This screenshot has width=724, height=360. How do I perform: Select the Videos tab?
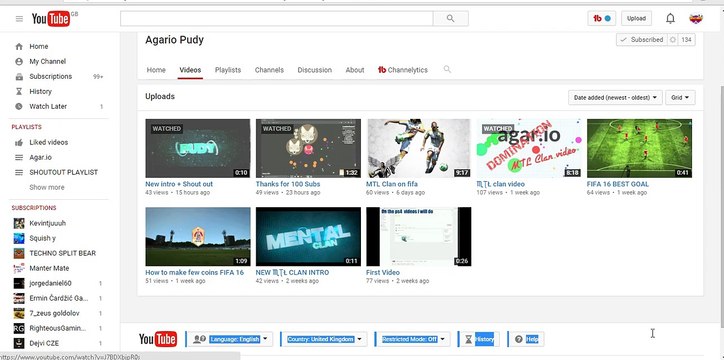[190, 70]
